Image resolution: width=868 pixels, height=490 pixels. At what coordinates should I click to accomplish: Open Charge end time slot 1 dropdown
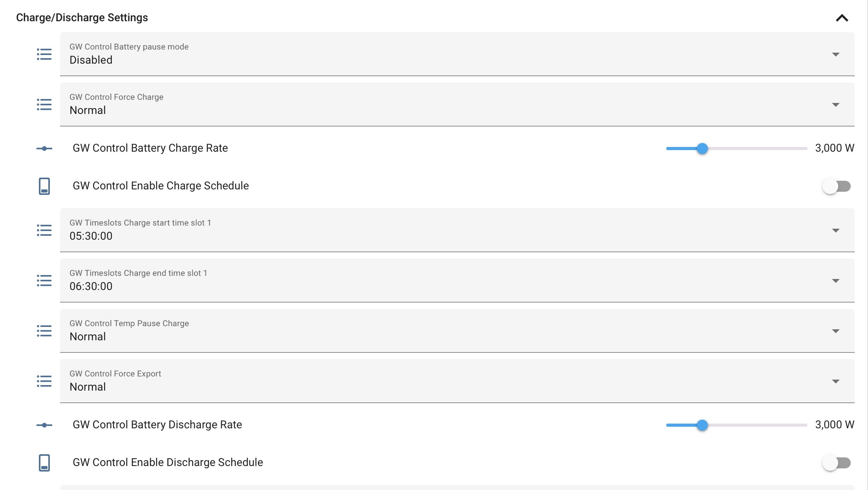coord(457,281)
